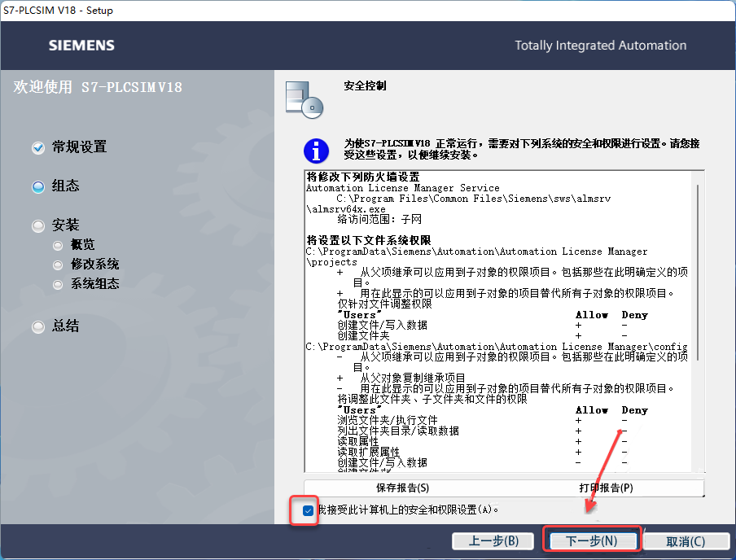Select the 修改系统 step radio indicator

58,264
